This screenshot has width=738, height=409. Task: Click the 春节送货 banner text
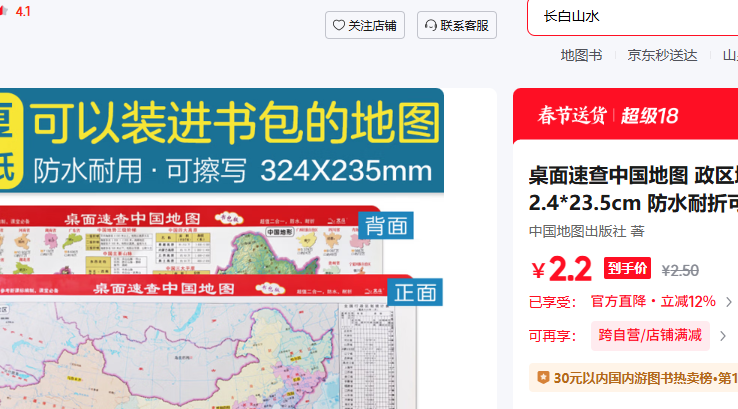(571, 115)
